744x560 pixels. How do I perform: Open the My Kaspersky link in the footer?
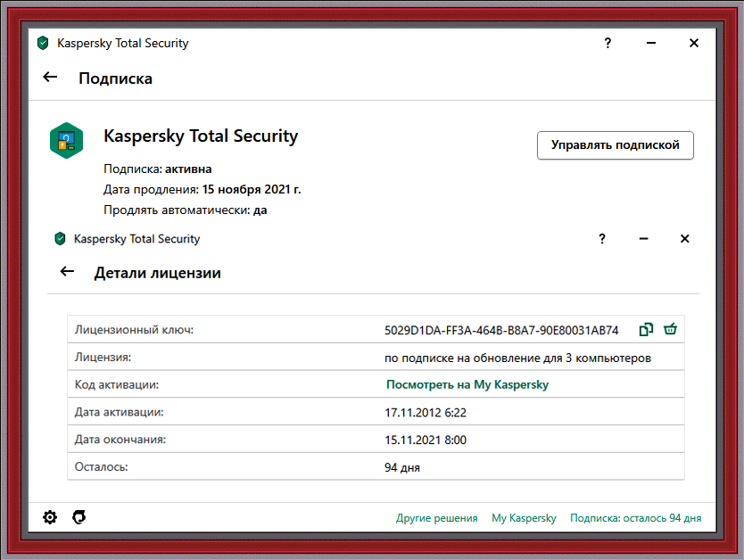pos(524,518)
